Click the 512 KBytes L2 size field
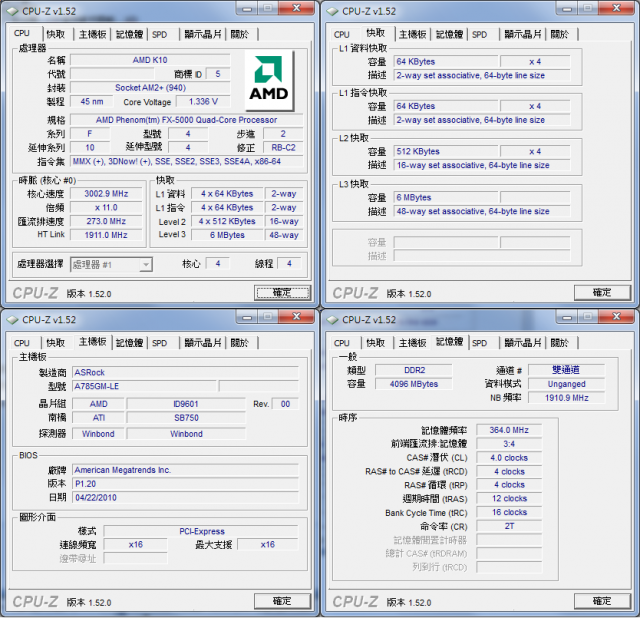Screen dimensions: 640x618 446,151
